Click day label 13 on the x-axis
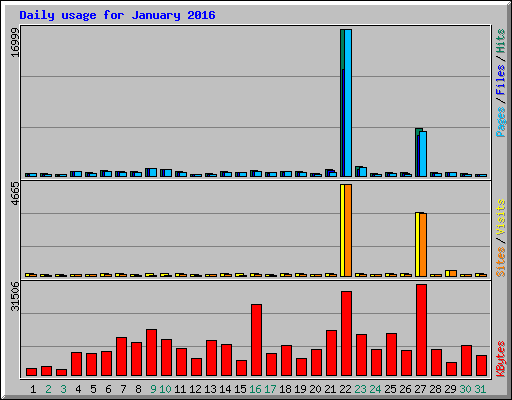Screen dimensions: 512x400 pos(210,389)
